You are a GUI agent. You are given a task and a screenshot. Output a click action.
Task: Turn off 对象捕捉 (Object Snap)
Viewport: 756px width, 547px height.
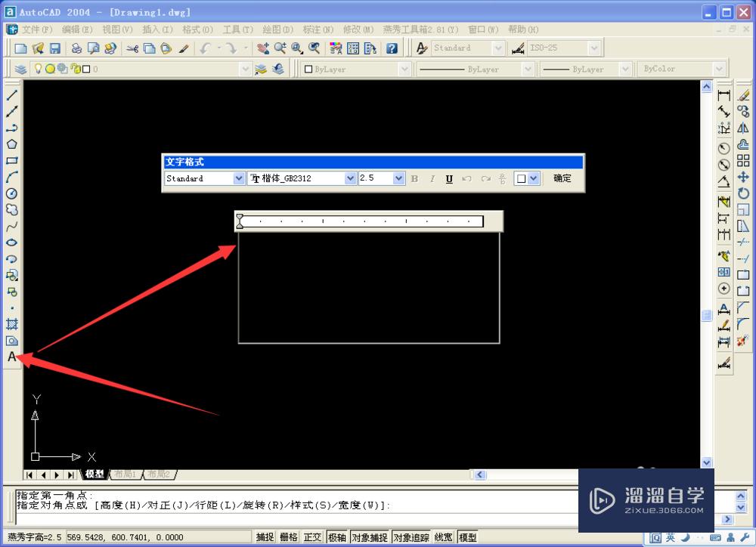coord(369,536)
